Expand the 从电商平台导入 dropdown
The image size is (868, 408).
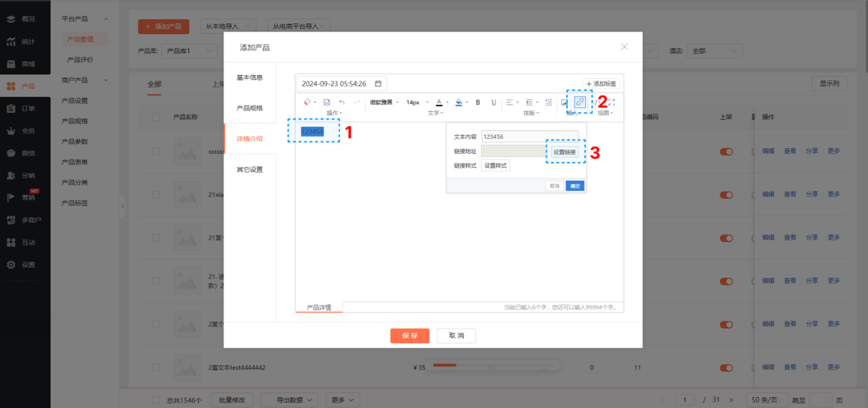tap(298, 26)
